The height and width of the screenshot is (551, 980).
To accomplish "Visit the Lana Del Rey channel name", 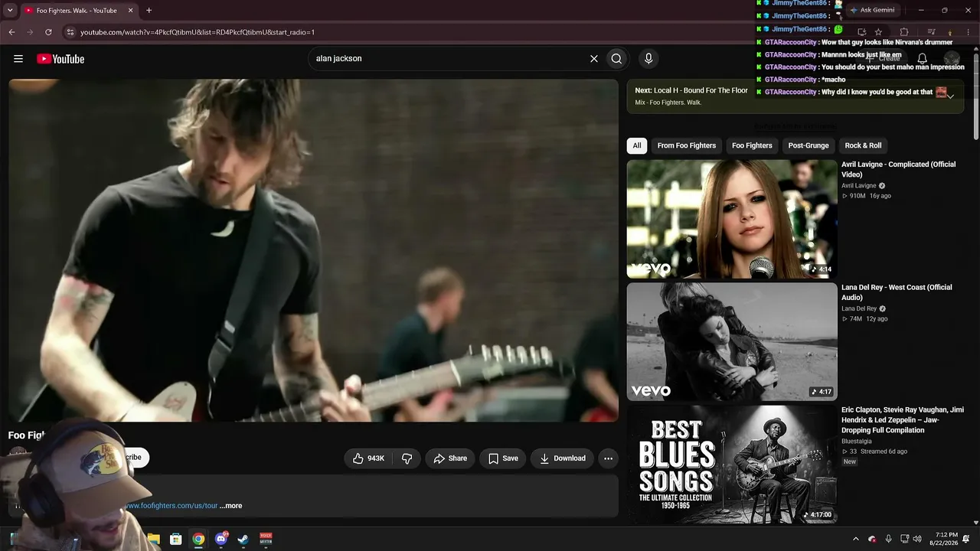I will point(859,308).
